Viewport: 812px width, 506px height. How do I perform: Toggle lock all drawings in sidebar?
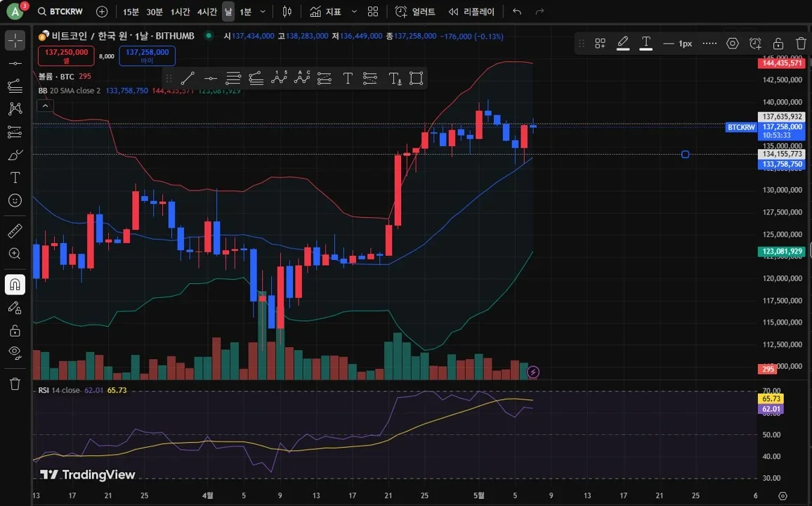[15, 330]
